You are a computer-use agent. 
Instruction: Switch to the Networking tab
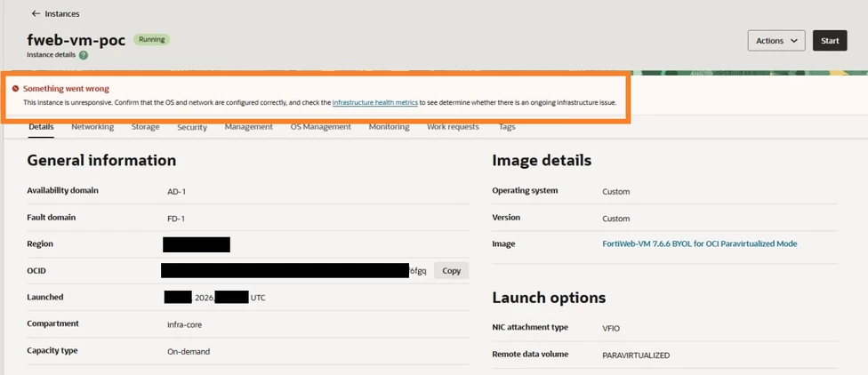92,127
